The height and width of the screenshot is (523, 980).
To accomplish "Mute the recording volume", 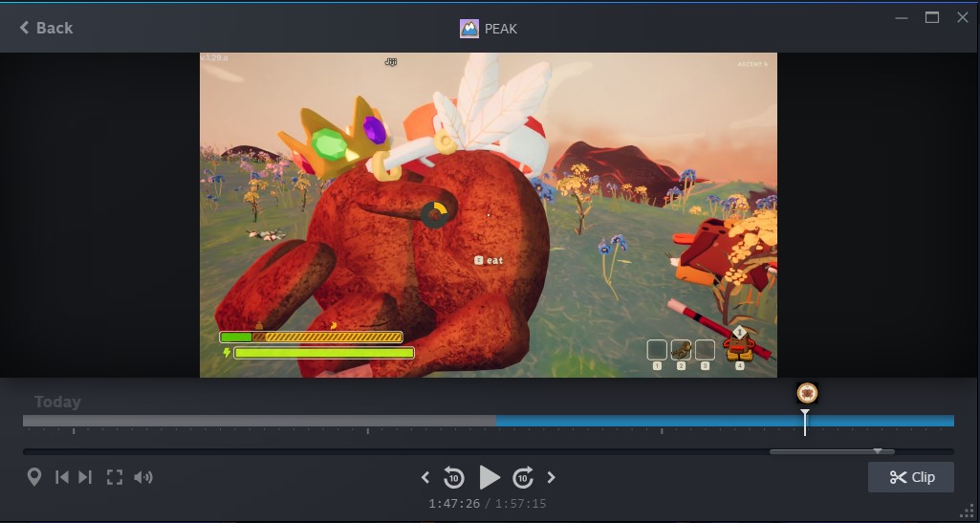I will coord(143,477).
